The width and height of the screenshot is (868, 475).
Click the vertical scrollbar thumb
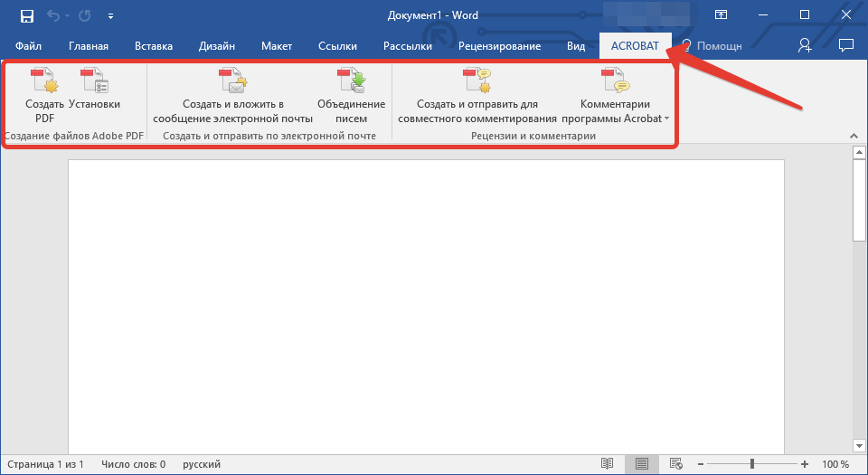point(859,199)
